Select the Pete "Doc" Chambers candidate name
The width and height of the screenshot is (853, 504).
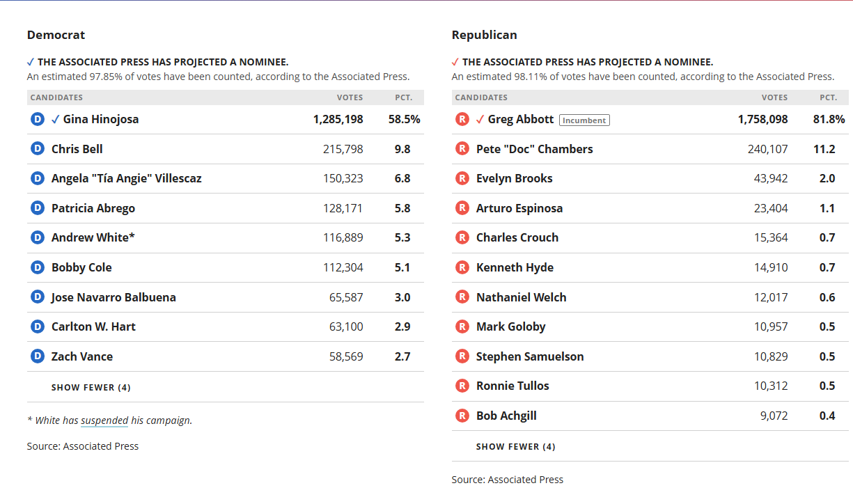(x=534, y=149)
